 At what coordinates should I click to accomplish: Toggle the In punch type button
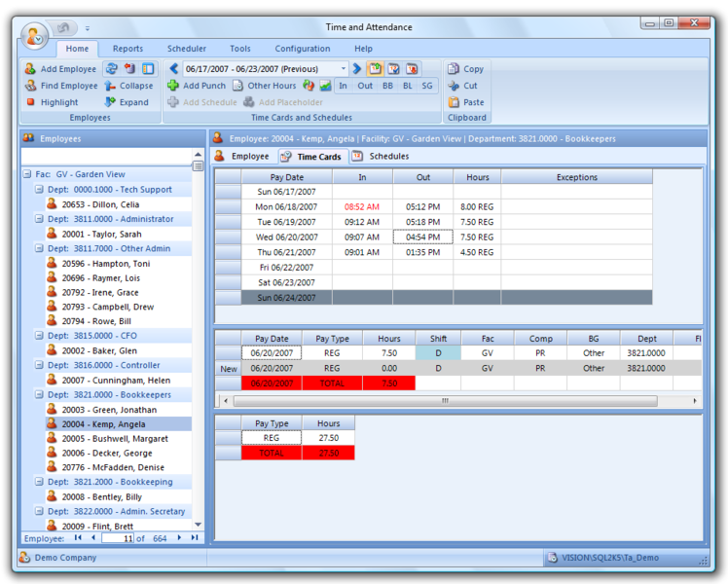343,86
